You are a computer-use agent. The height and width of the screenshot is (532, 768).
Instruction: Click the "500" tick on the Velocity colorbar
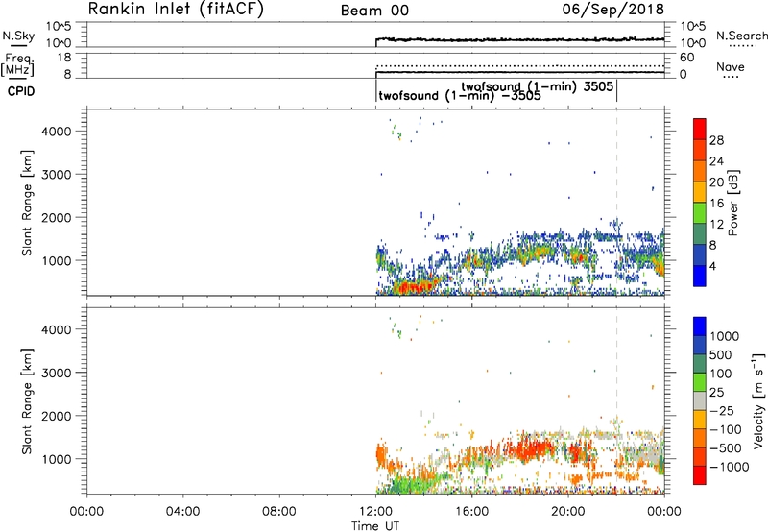(720, 355)
